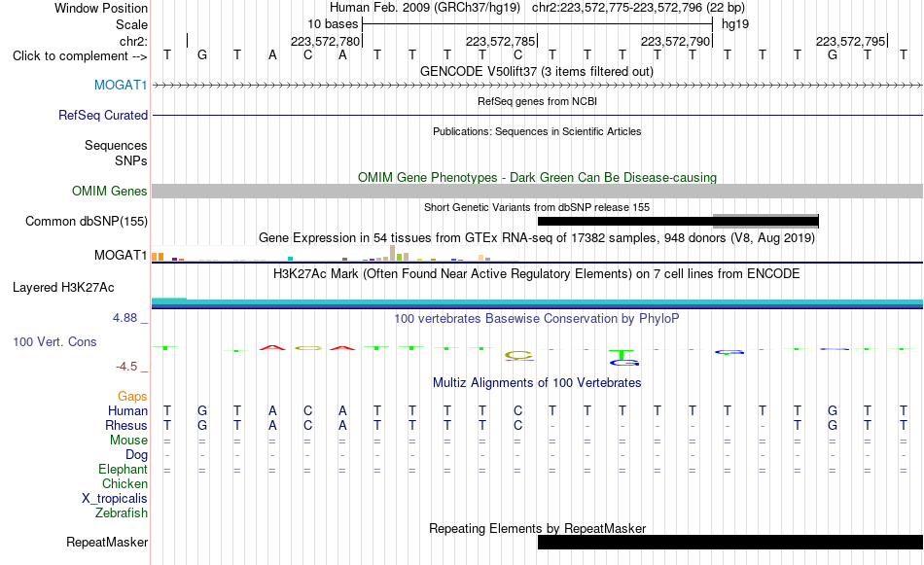Click the 'RefSeq genes from NCBI' title
924x565 pixels.
pos(537,101)
